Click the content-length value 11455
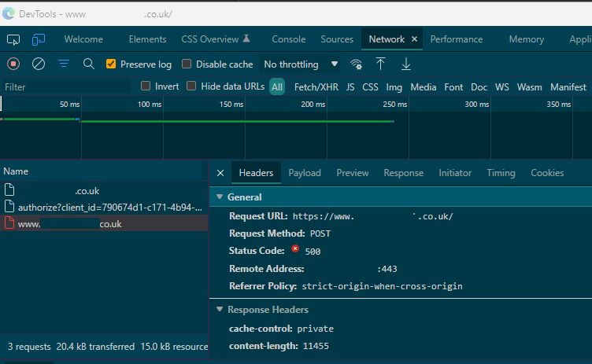592x364 pixels. [x=316, y=346]
